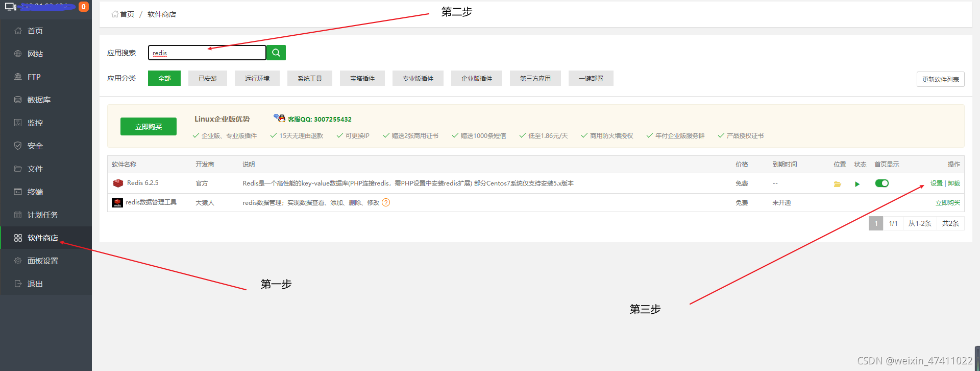This screenshot has height=371, width=980.
Task: Click the 安全 shield icon in sidebar
Action: point(18,146)
